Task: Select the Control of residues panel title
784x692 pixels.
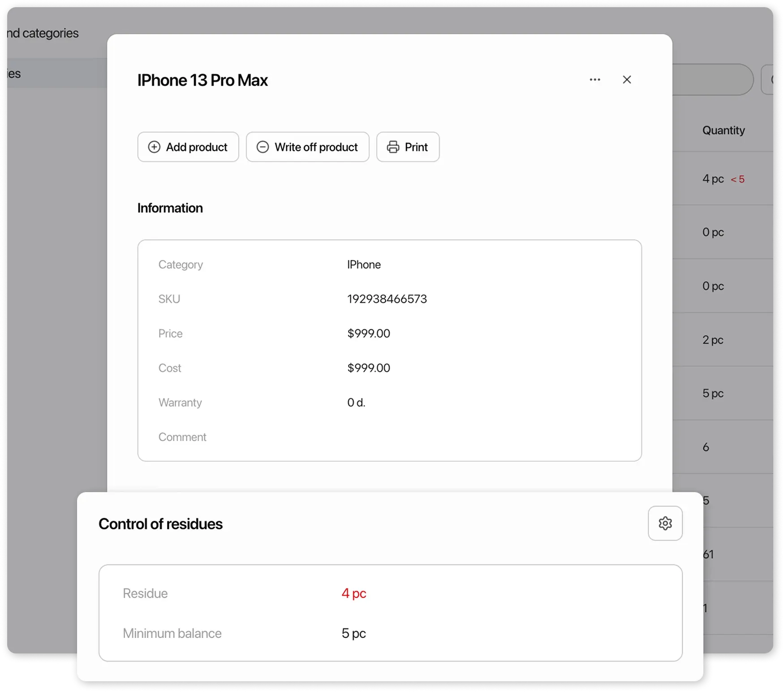Action: [161, 523]
